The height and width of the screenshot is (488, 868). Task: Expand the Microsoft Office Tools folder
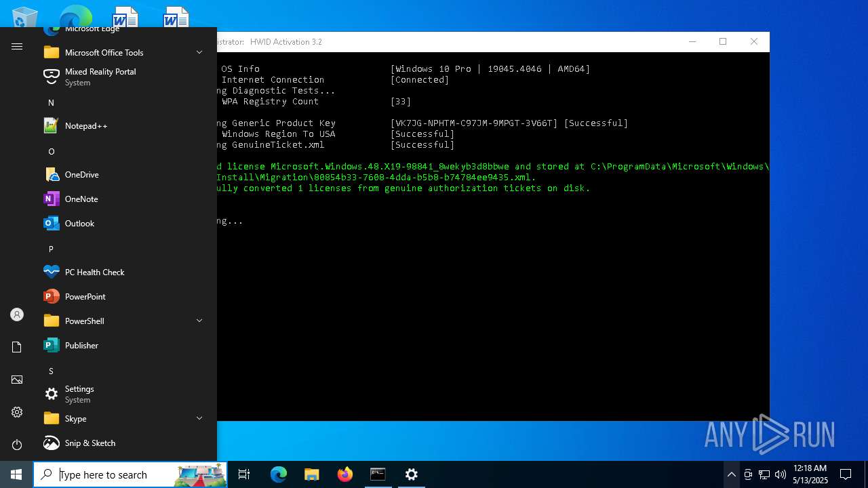click(x=123, y=52)
